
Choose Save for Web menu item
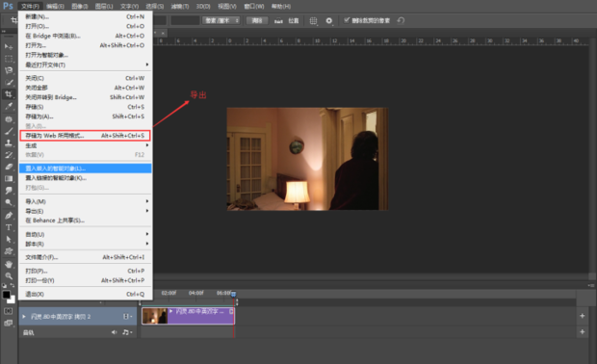[86, 136]
